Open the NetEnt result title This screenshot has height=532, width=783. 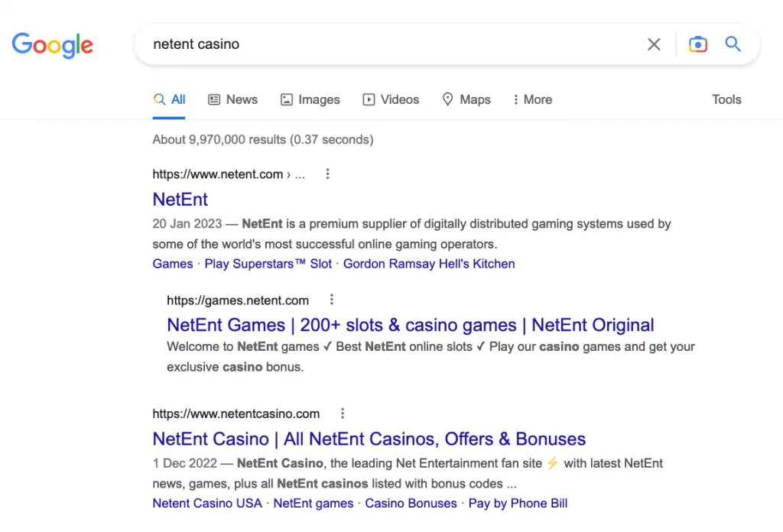pos(180,199)
